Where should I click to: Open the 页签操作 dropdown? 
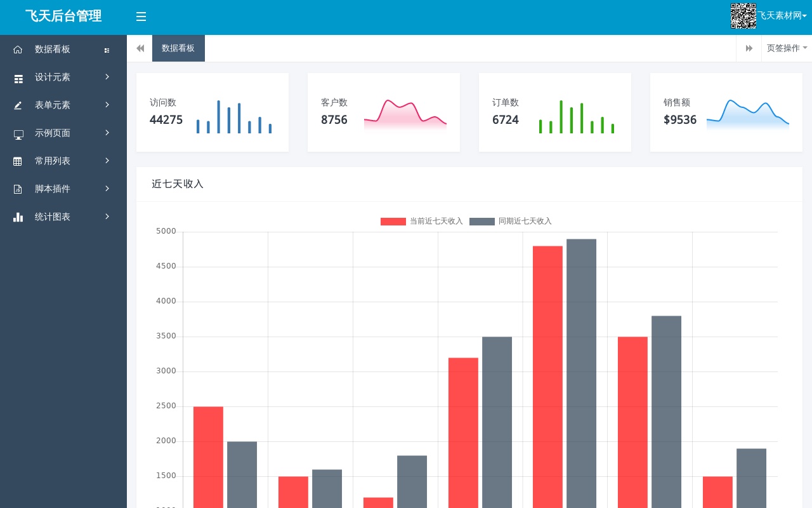point(787,48)
